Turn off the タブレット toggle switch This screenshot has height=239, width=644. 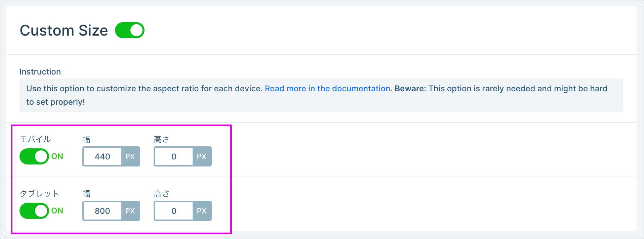click(x=34, y=211)
